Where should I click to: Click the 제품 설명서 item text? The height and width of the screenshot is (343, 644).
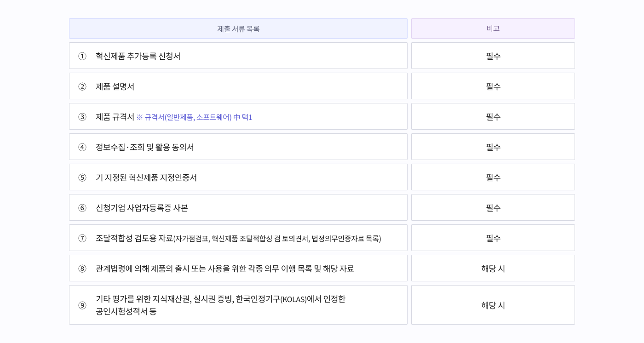[115, 86]
